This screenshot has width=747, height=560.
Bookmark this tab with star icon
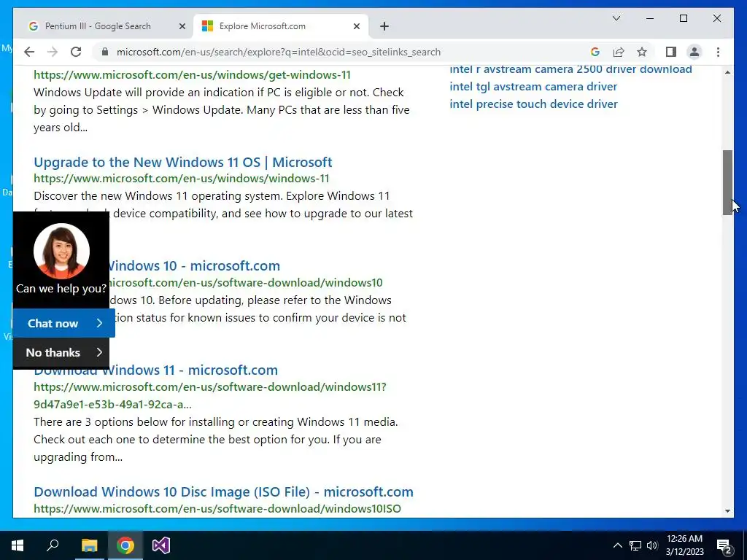642,52
